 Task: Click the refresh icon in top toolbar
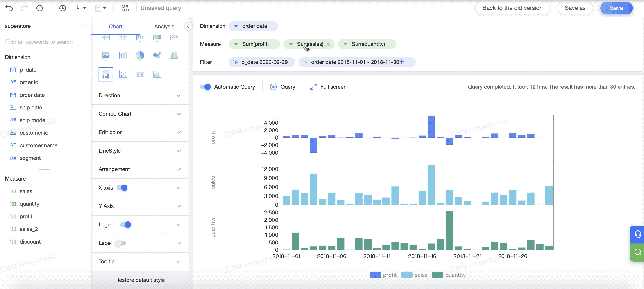point(39,8)
